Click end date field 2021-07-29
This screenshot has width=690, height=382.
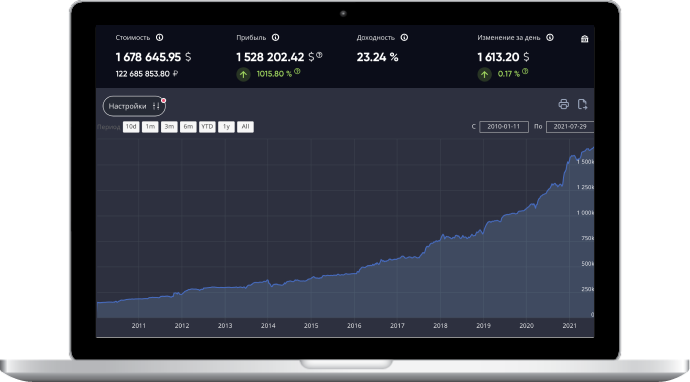pos(570,127)
